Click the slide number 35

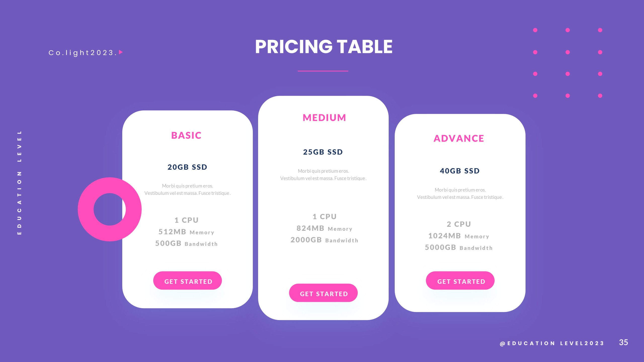pyautogui.click(x=623, y=342)
